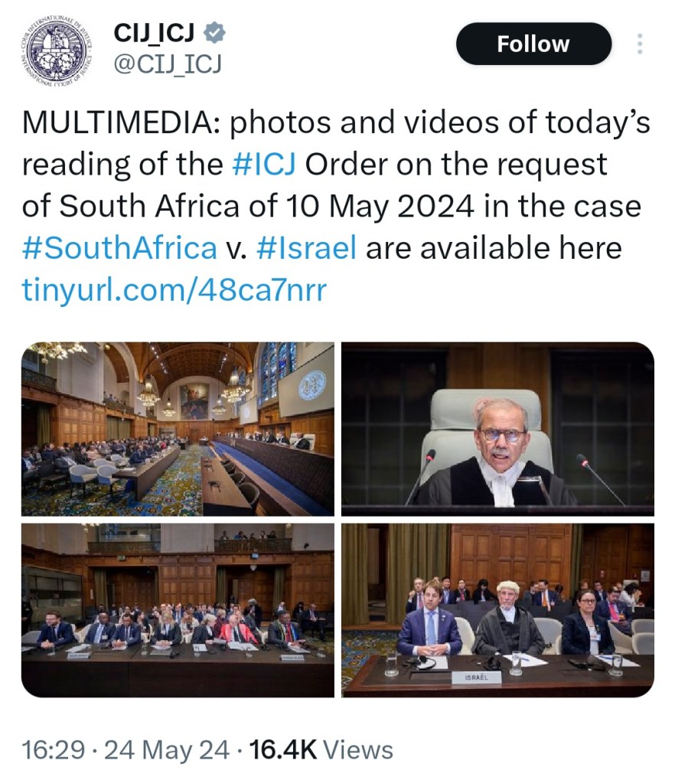Open the CIJ_ICJ profile avatar
The height and width of the screenshot is (784, 675).
57,49
